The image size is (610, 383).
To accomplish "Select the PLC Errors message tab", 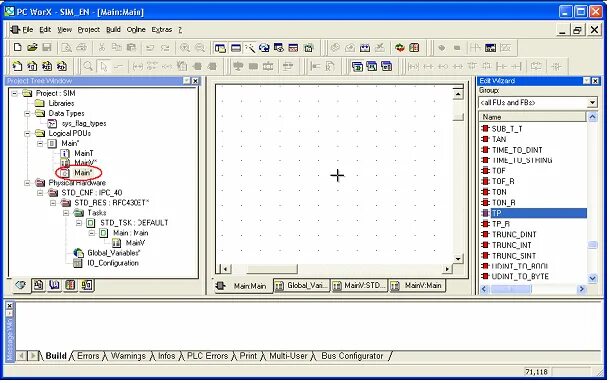I will [x=207, y=356].
